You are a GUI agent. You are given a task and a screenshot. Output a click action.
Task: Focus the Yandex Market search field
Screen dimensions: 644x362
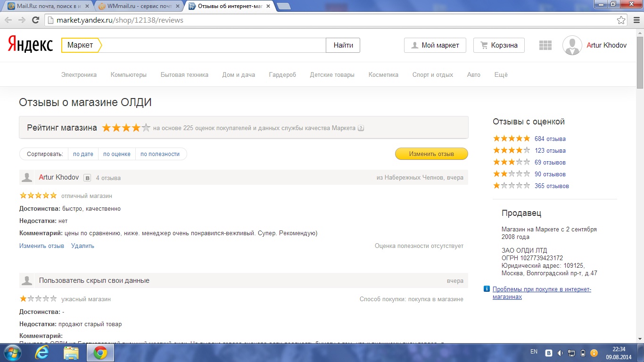(214, 45)
